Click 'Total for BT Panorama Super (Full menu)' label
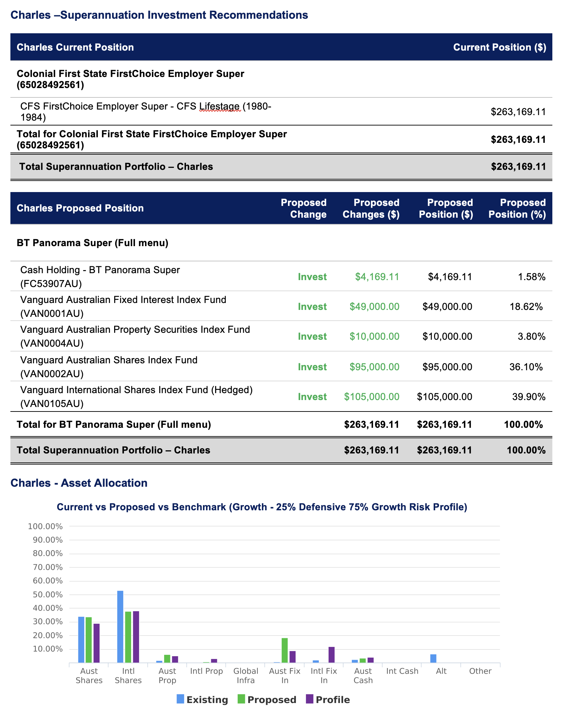 pos(114,424)
